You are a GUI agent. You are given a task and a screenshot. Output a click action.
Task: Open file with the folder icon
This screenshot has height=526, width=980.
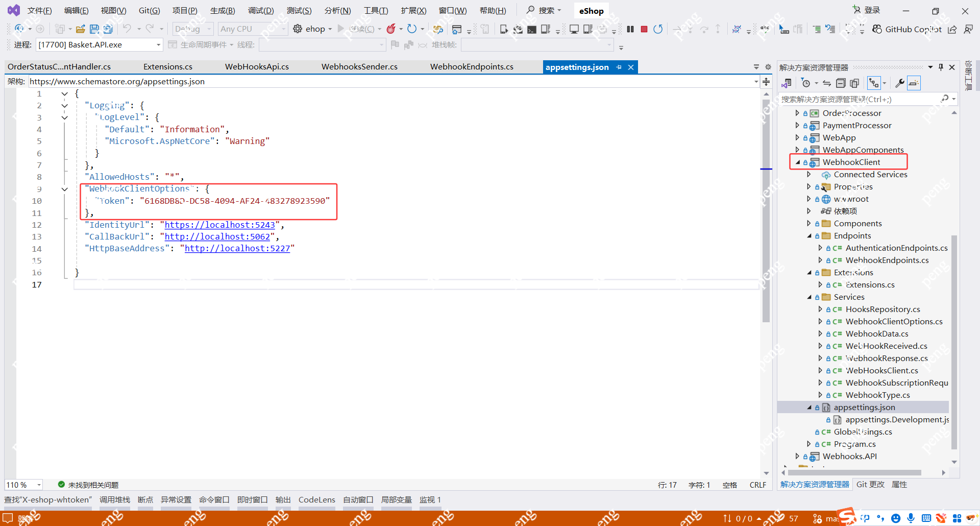[x=81, y=29]
